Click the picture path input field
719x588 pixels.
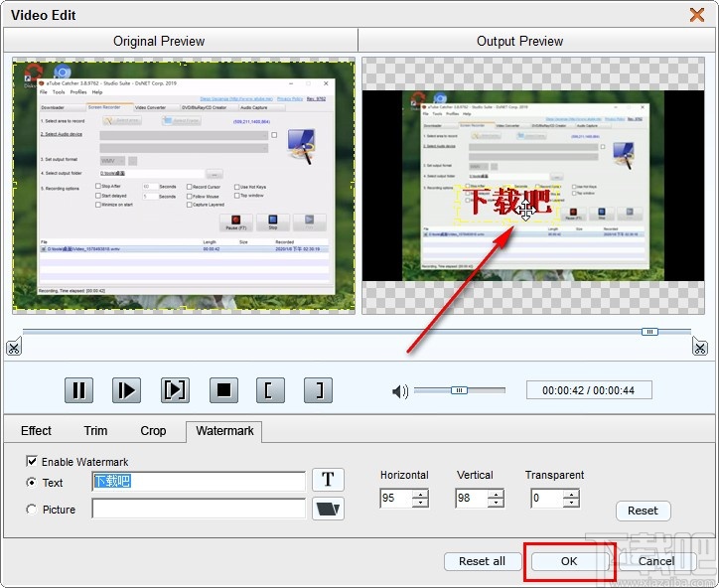point(199,509)
